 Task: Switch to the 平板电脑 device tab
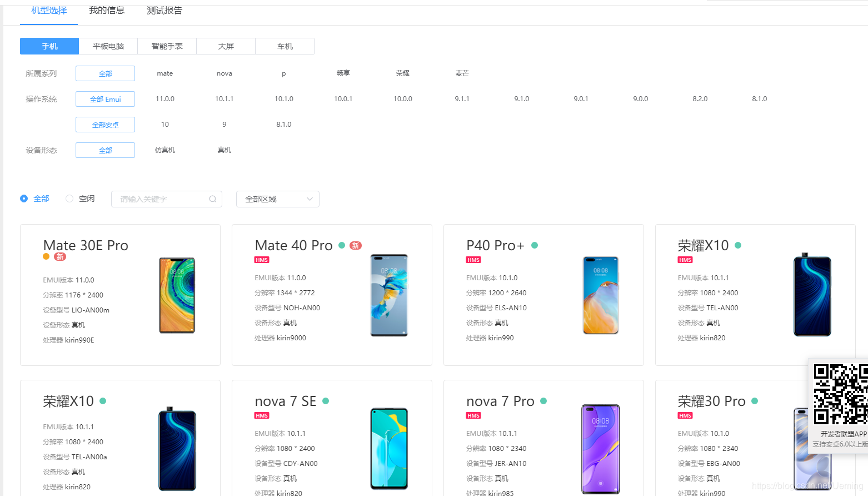(108, 46)
